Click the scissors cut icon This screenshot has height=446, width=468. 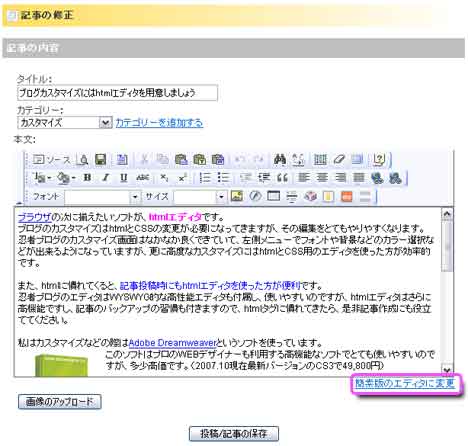click(x=144, y=160)
